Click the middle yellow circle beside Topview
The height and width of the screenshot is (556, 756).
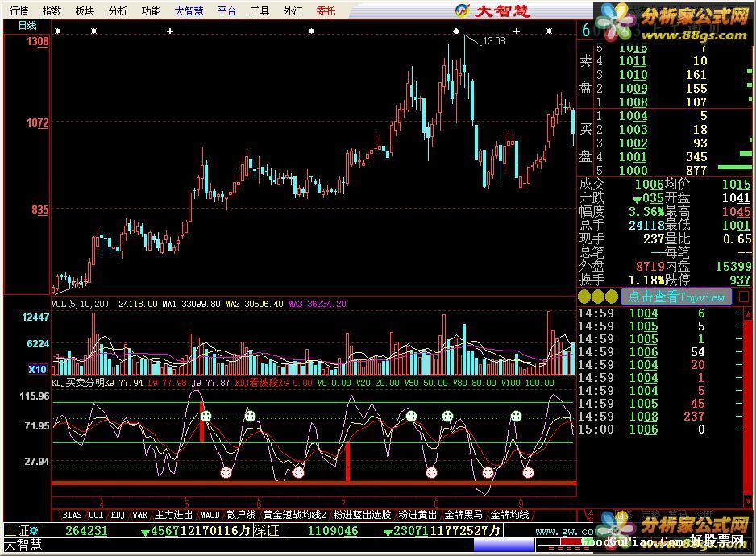tap(598, 297)
